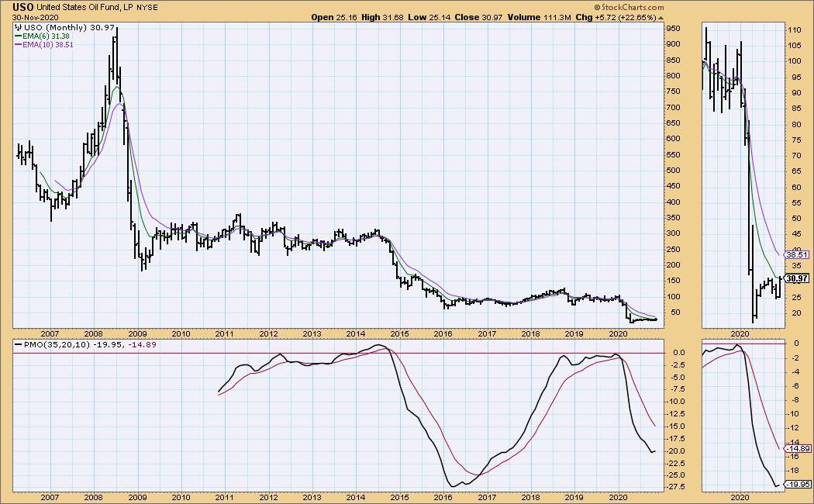Click the Close 30.97 value in header
The image size is (814, 504).
tap(478, 17)
